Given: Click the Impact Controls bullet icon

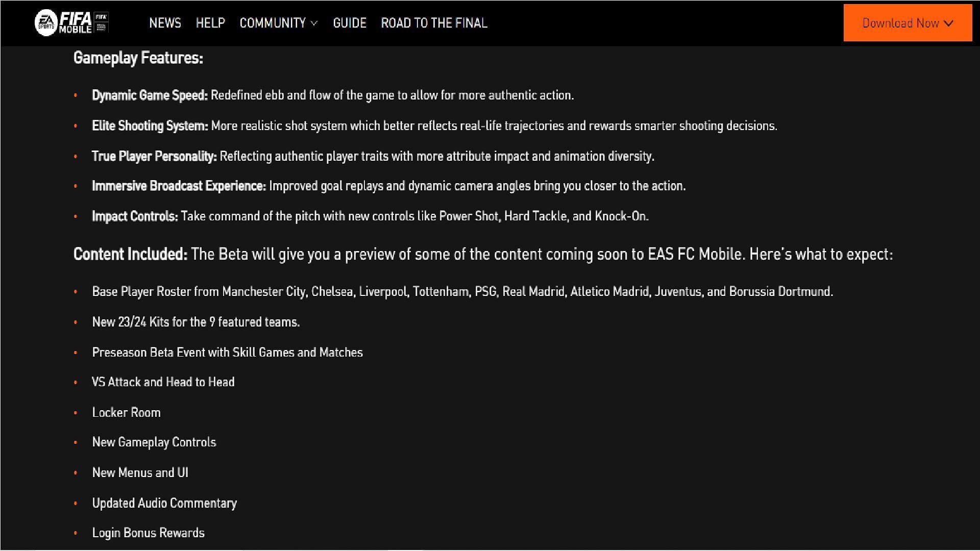Looking at the screenshot, I should click(78, 216).
